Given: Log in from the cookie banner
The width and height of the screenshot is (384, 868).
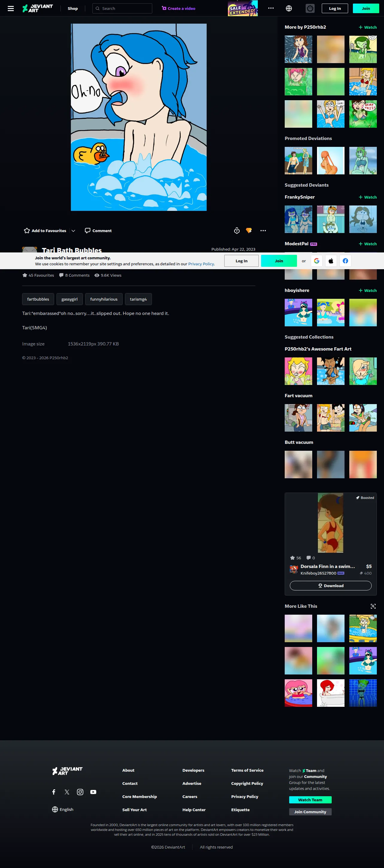Looking at the screenshot, I should (x=242, y=261).
